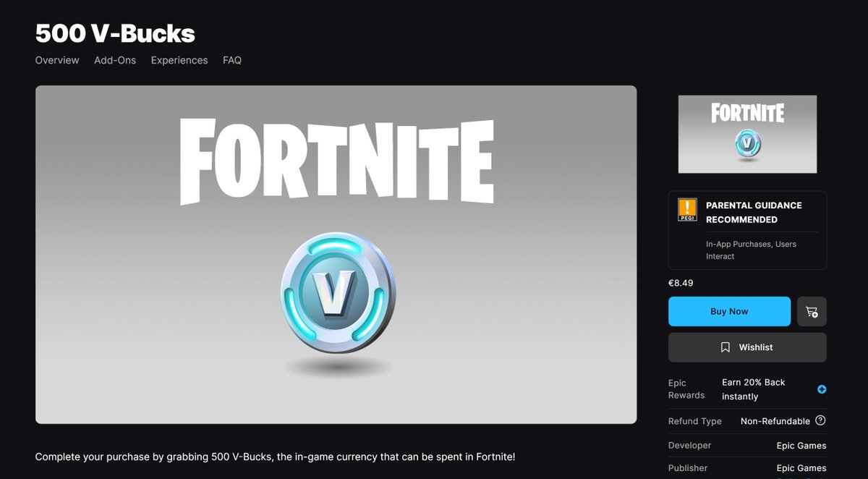Image resolution: width=868 pixels, height=479 pixels.
Task: Select the Experiences tab
Action: [179, 61]
